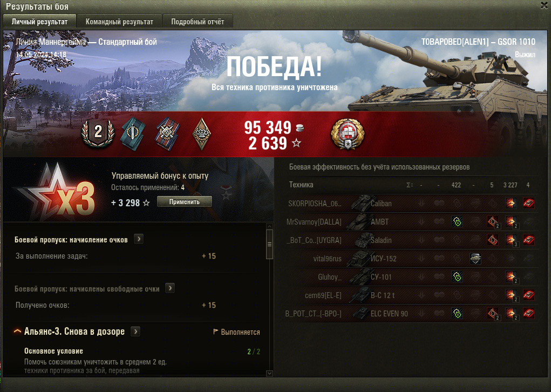The height and width of the screenshot is (392, 551).
Task: Open the arrow next to the Альянс-3 mission title
Action: click(135, 331)
